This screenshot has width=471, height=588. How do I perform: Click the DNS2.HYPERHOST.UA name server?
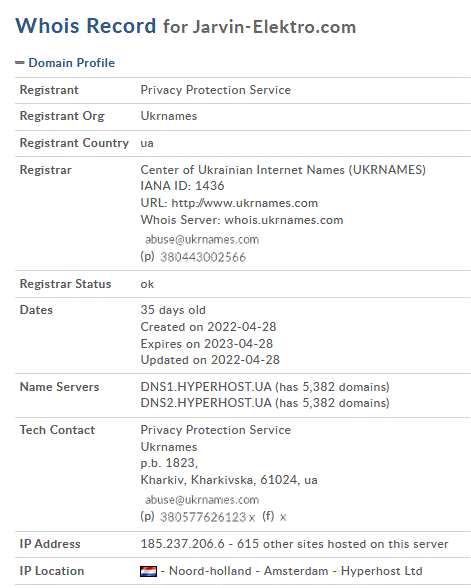(206, 403)
